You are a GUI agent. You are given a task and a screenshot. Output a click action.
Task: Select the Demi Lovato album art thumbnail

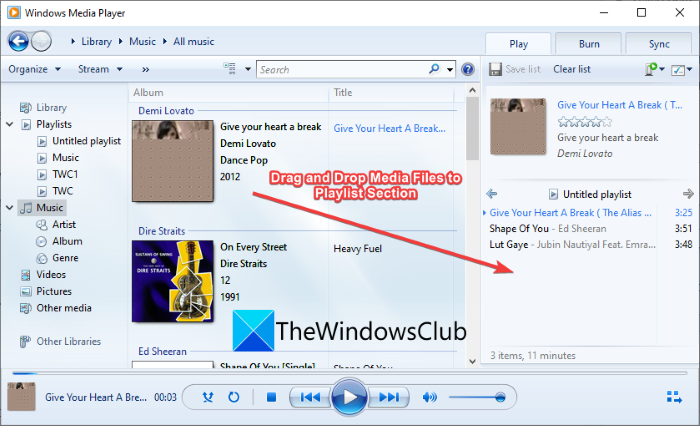coord(173,161)
